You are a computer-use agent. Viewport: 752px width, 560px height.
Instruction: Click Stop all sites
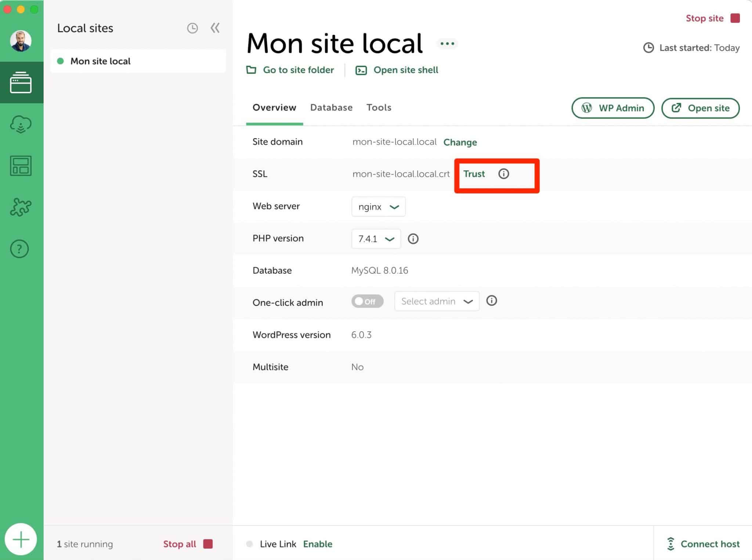tap(188, 544)
